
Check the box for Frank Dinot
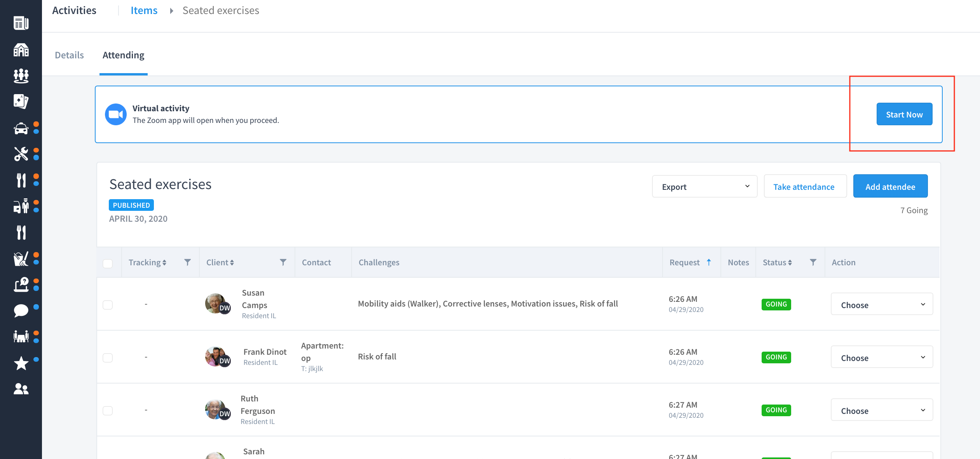point(108,357)
